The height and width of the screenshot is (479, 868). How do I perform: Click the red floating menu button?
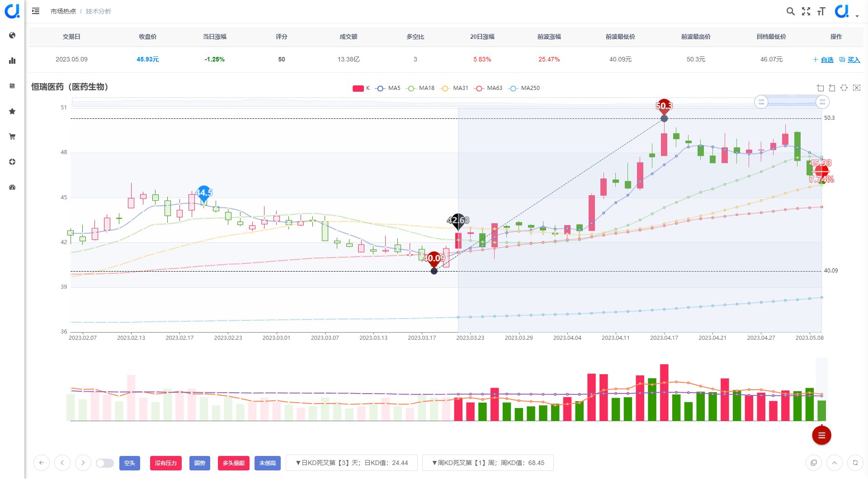point(821,435)
